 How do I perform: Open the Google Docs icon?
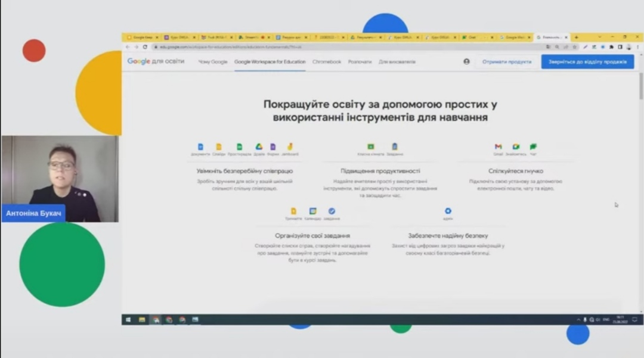point(200,147)
